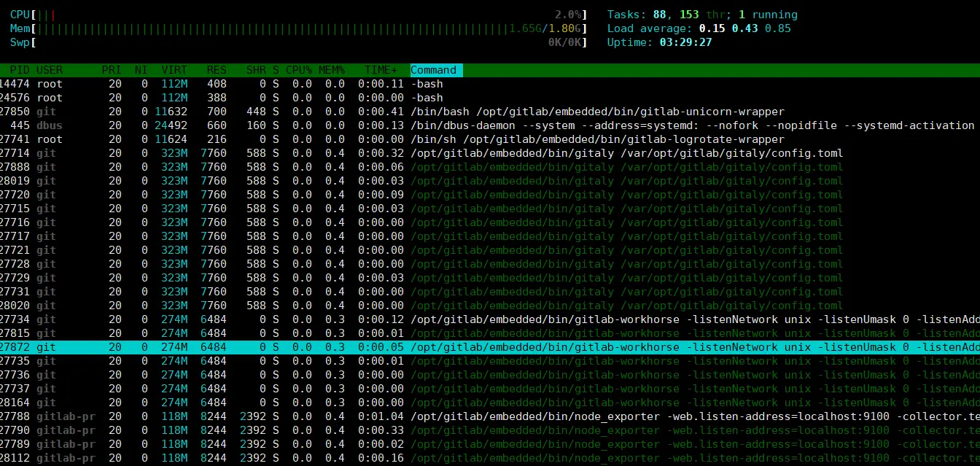Select gitlab-workhorse thread with PID 27815
This screenshot has width=980, height=466.
490,333
